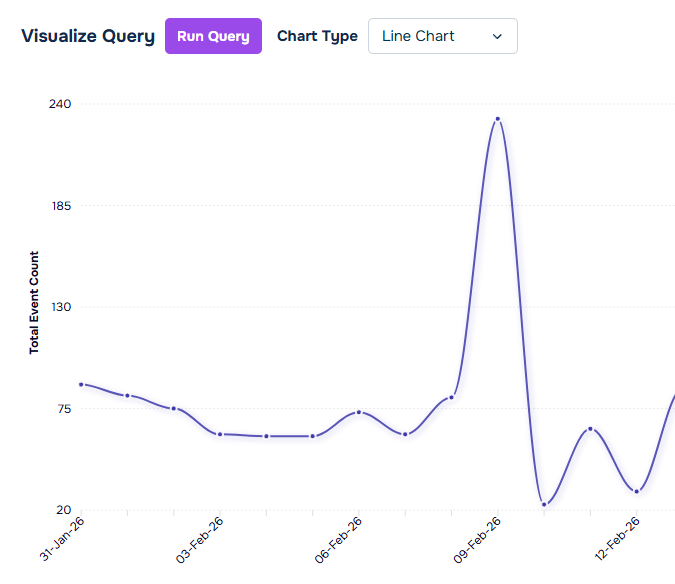Viewport: 675px width, 584px height.
Task: Click the chevron arrow in Chart Type selector
Action: tap(498, 36)
